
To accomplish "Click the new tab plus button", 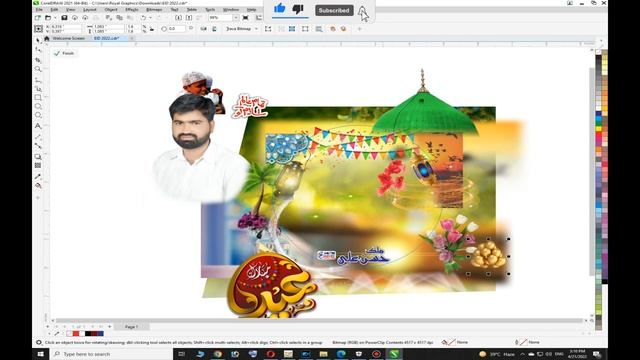I will tap(132, 38).
